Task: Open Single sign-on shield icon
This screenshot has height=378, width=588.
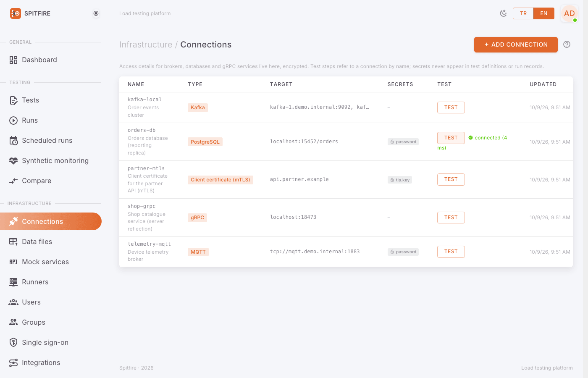Action: coord(13,342)
